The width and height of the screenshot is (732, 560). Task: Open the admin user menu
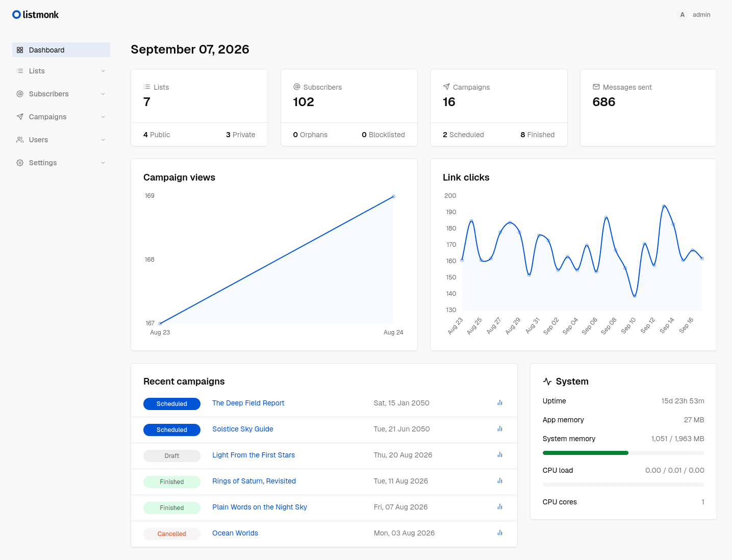[694, 15]
